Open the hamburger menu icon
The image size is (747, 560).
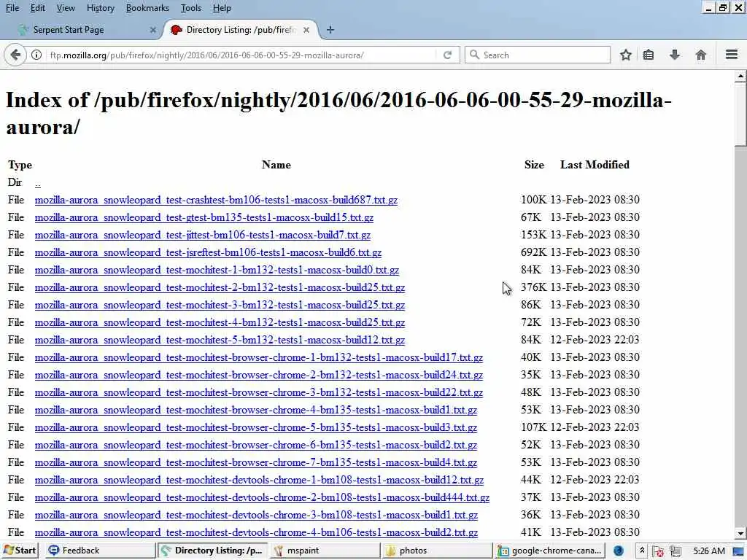coord(732,55)
